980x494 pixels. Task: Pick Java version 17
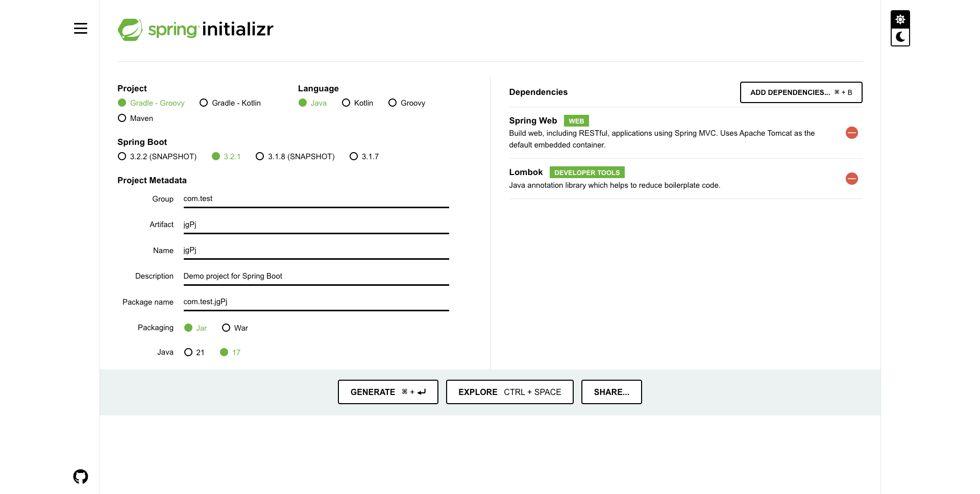(230, 353)
